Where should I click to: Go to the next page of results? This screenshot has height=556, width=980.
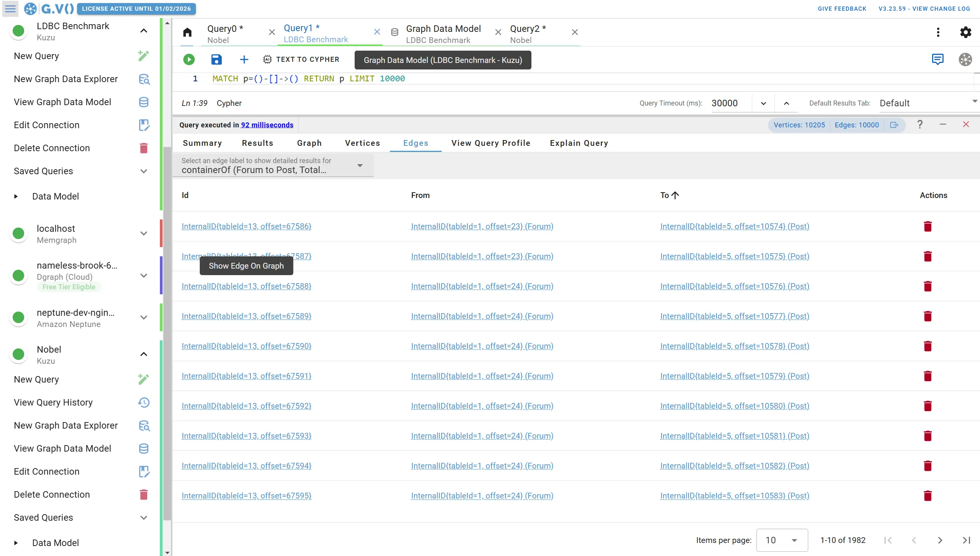940,540
